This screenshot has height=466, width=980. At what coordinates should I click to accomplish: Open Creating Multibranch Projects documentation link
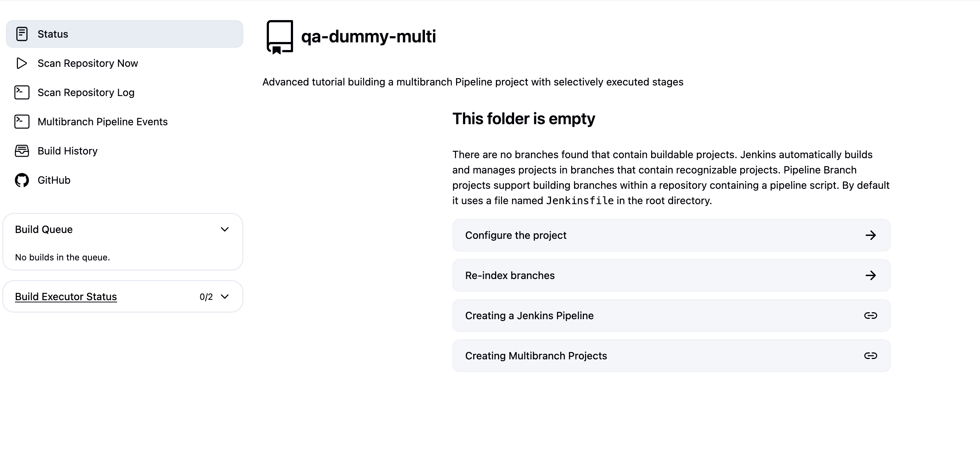point(536,356)
